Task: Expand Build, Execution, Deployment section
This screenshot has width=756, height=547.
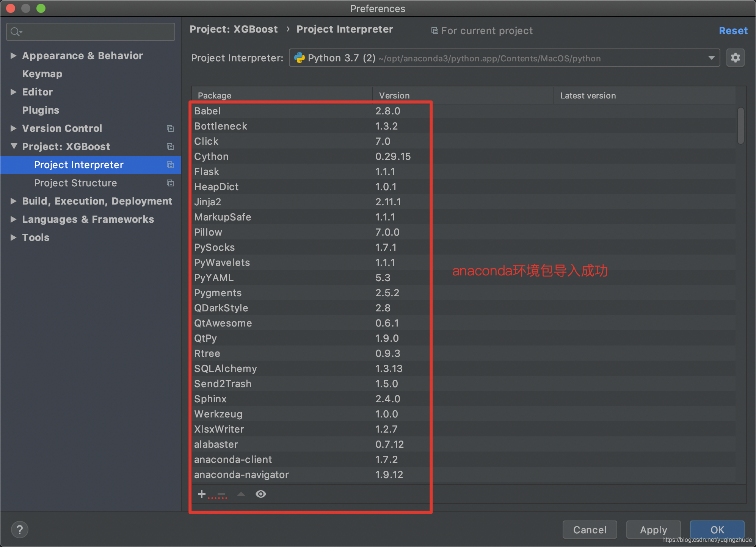Action: click(x=13, y=201)
